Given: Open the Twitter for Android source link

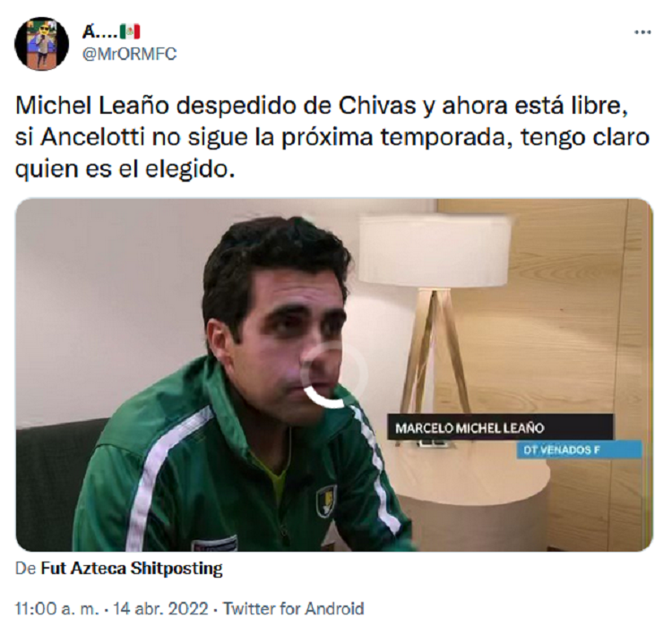Looking at the screenshot, I should point(294,608).
